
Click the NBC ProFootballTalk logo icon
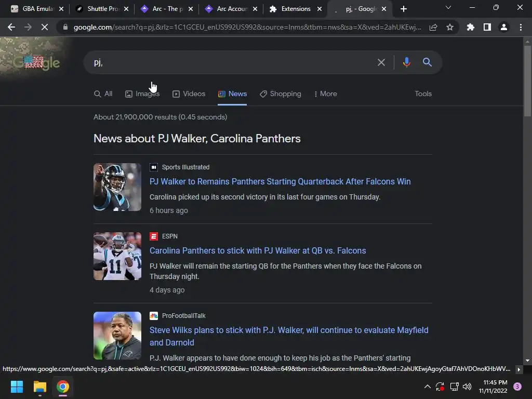(x=154, y=316)
